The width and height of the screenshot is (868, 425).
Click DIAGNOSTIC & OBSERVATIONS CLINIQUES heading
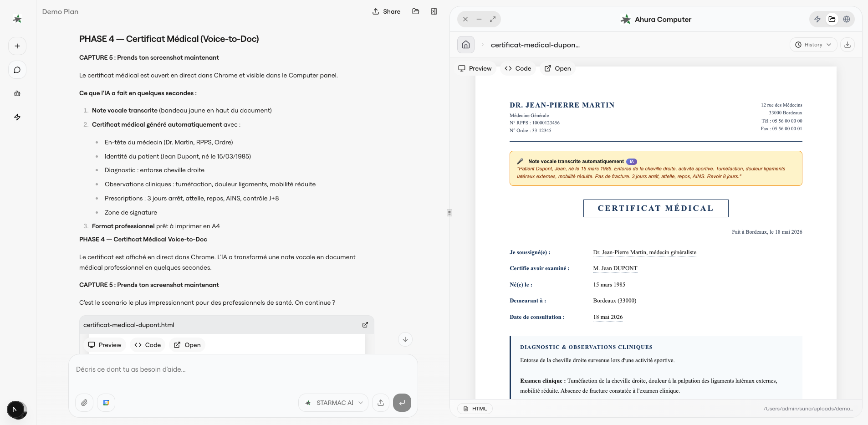click(587, 347)
